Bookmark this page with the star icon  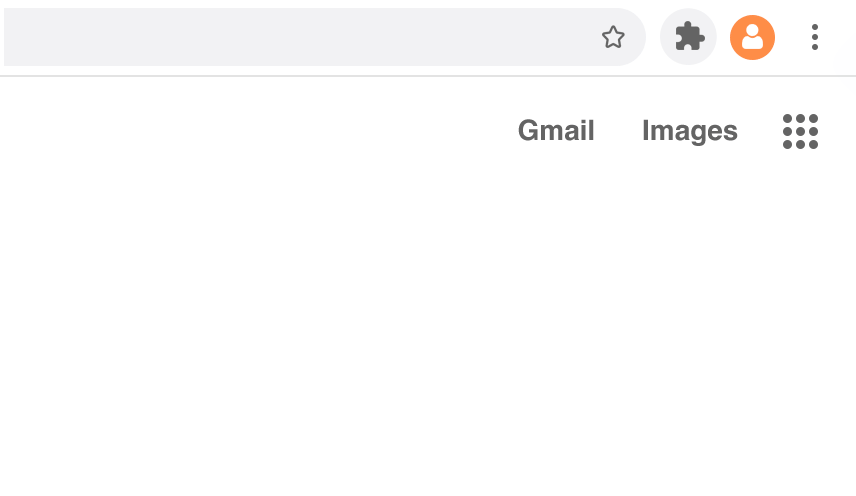[x=613, y=38]
